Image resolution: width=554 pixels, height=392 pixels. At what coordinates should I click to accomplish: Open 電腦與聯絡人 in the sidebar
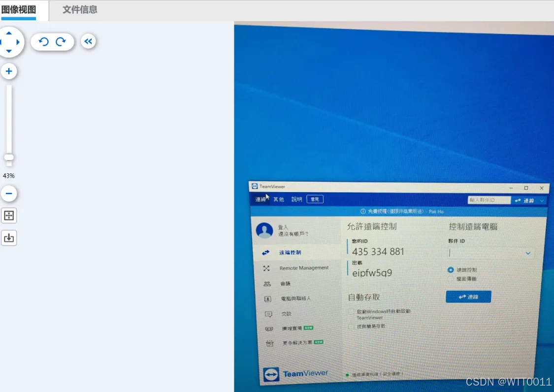click(x=296, y=298)
